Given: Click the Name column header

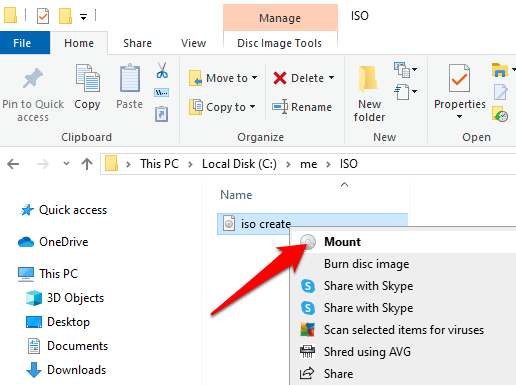Looking at the screenshot, I should [x=236, y=195].
